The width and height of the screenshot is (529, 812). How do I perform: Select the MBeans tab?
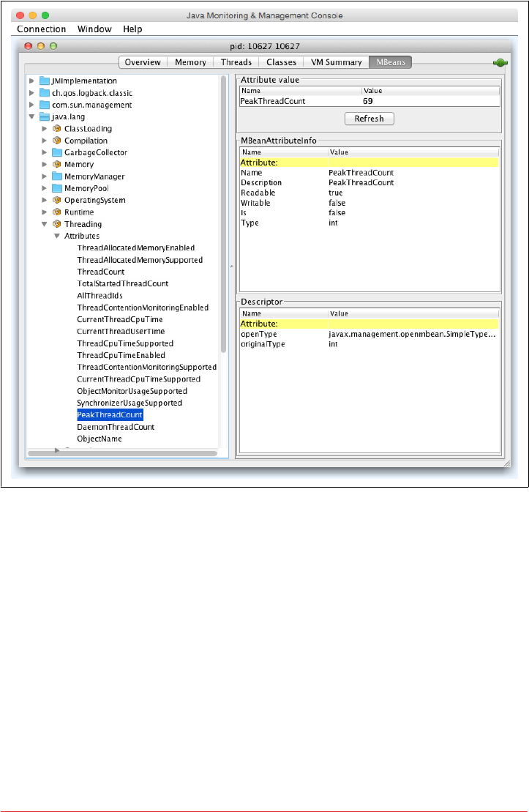[391, 62]
